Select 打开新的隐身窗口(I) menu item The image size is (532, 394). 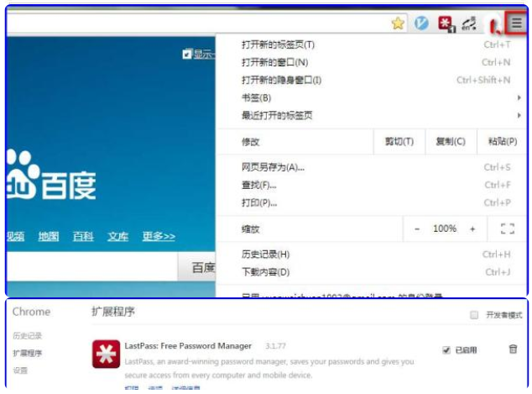373,80
